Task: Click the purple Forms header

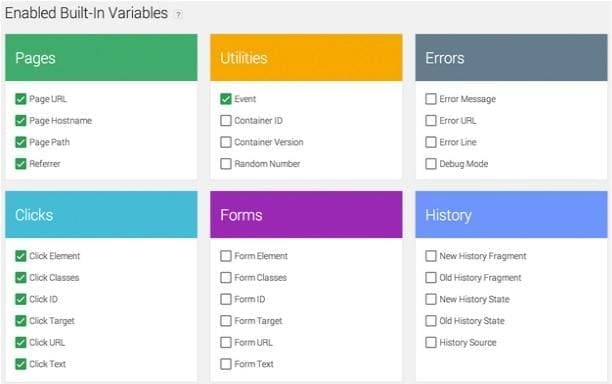Action: (306, 215)
